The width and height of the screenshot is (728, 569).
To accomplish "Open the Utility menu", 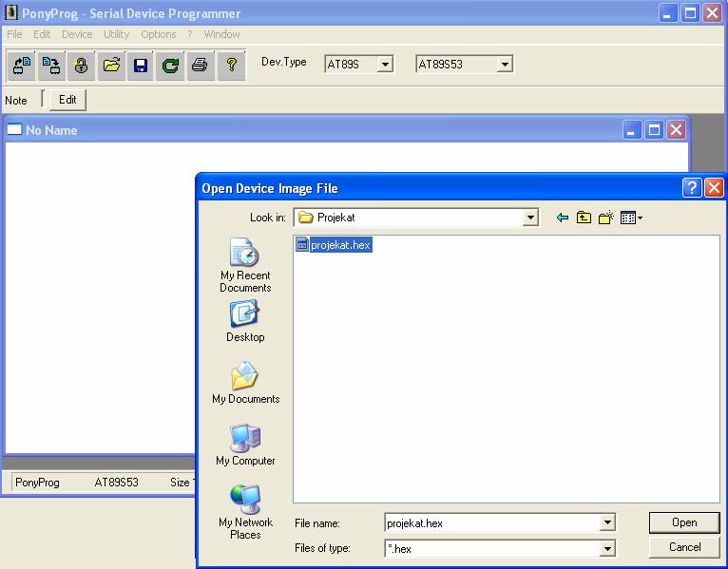I will (x=117, y=34).
